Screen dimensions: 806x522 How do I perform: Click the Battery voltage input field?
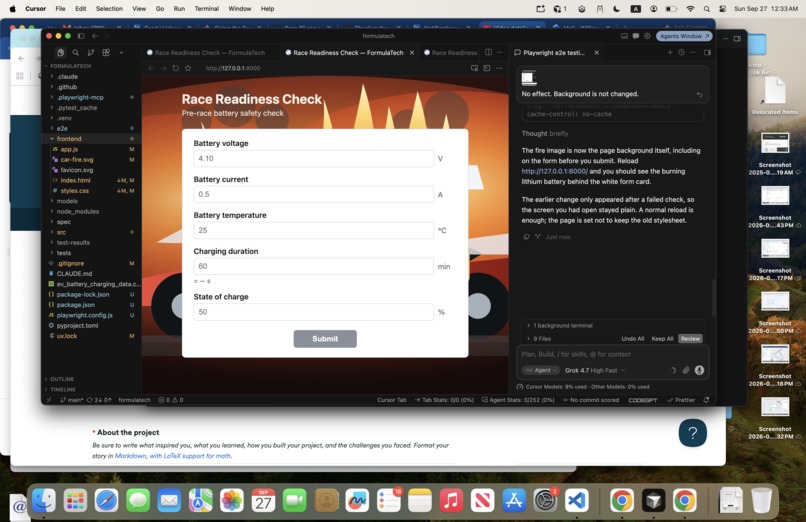(314, 158)
